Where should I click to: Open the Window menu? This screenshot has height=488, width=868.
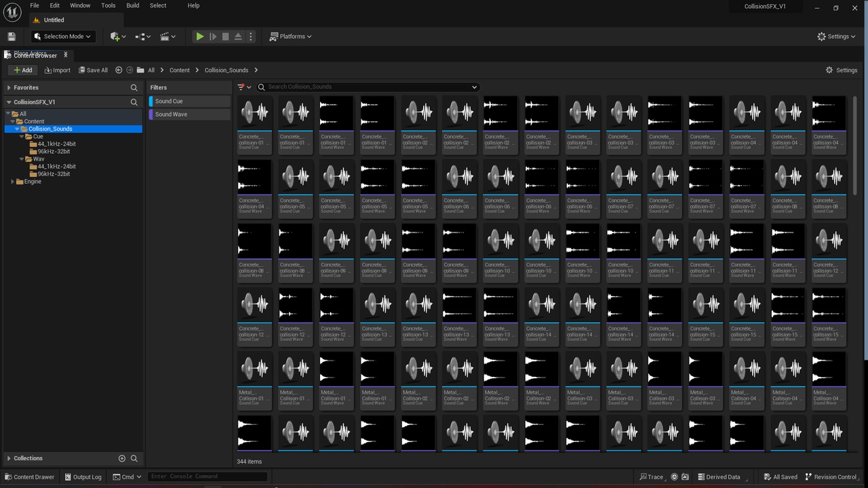(x=80, y=5)
